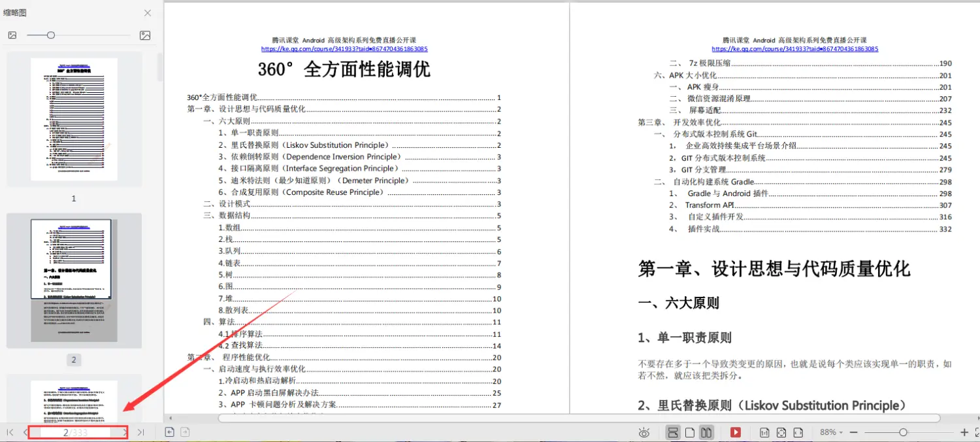Go forward to the next view
The width and height of the screenshot is (980, 442).
(185, 432)
